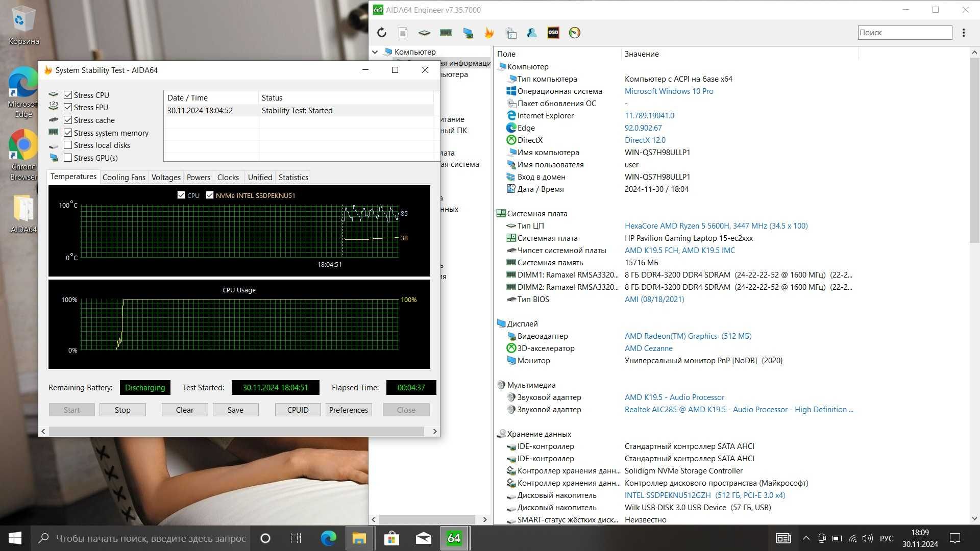
Task: Open notification center icon
Action: point(954,538)
